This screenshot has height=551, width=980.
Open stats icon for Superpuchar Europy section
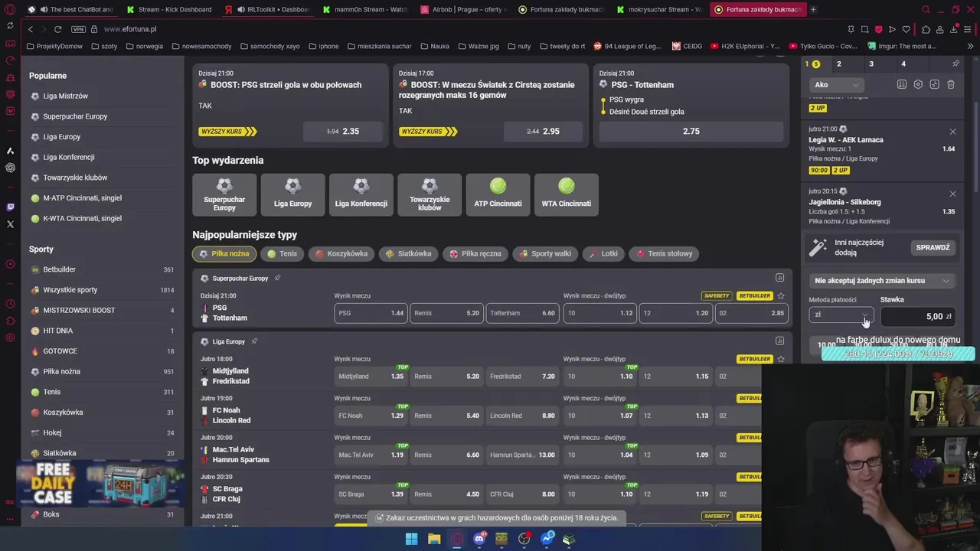tap(779, 278)
